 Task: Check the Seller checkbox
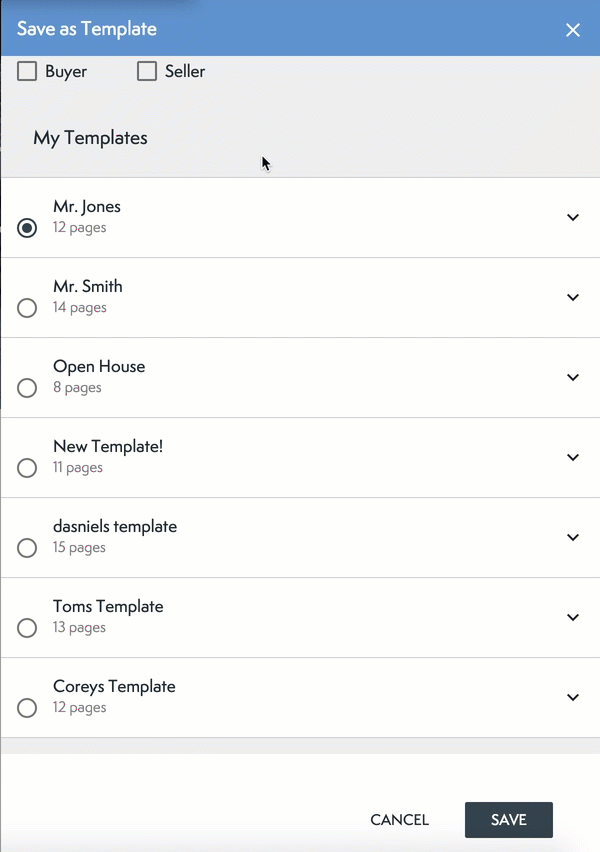(x=147, y=71)
